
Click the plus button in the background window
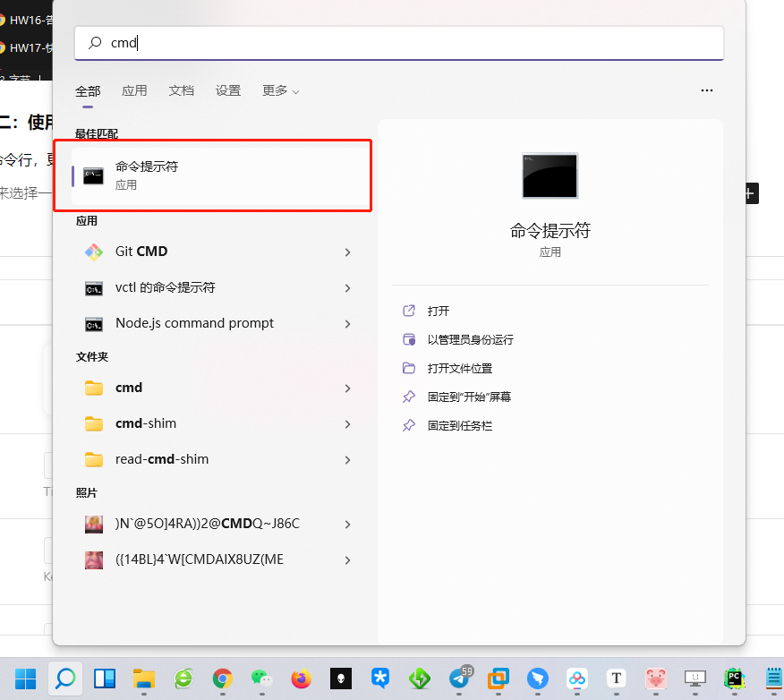[751, 193]
